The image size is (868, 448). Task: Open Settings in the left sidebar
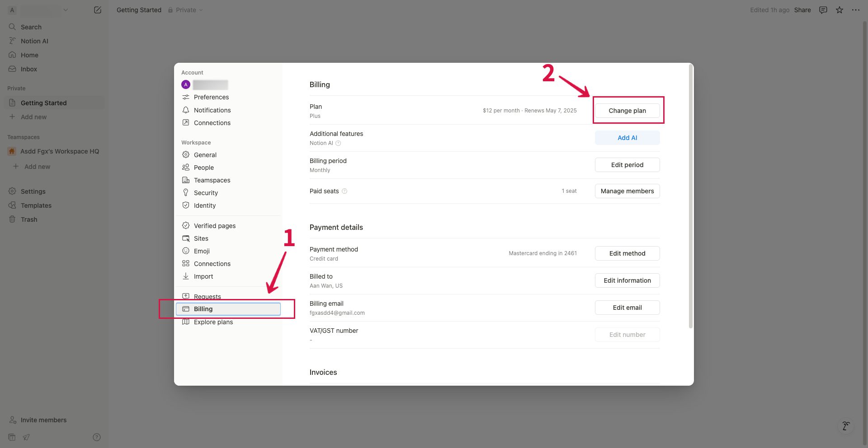point(54,191)
